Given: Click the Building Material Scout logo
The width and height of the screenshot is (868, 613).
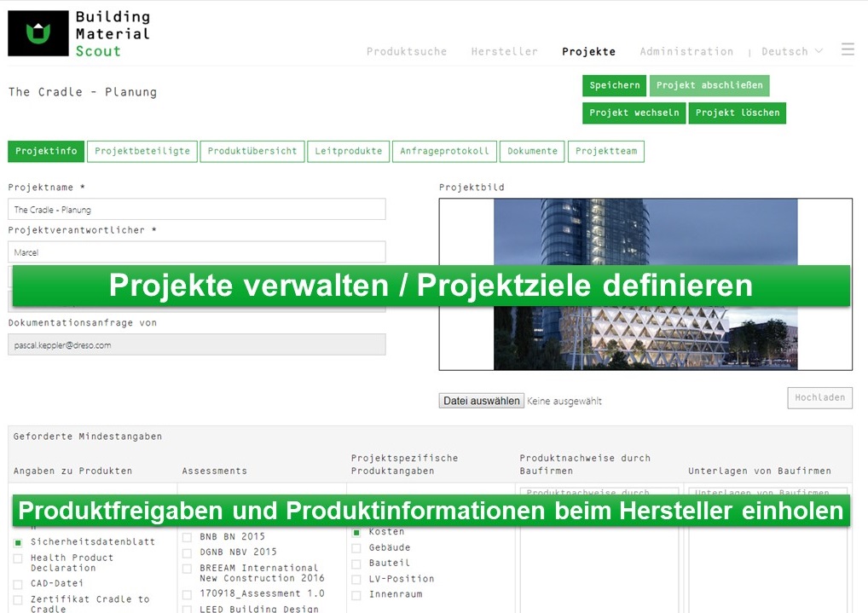Looking at the screenshot, I should tap(78, 34).
